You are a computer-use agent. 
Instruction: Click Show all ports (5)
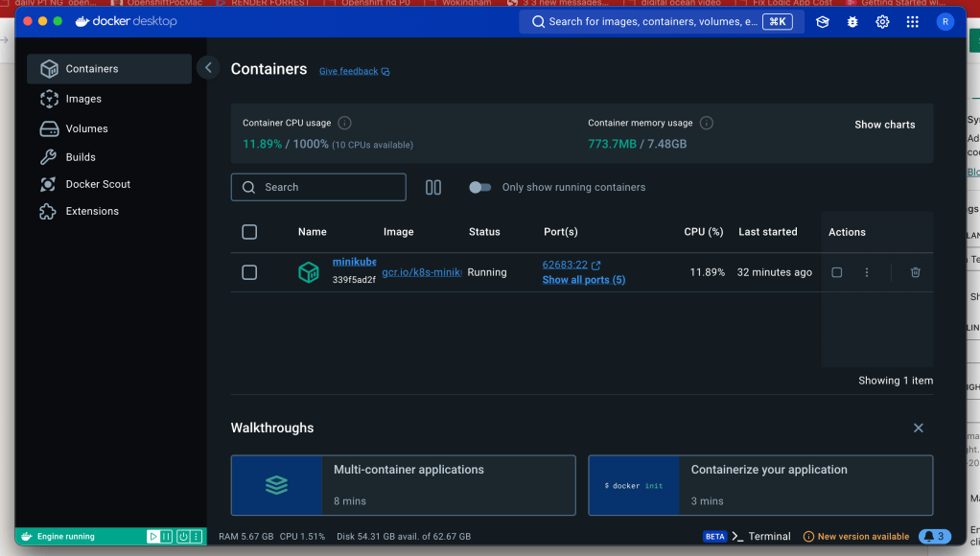[584, 280]
